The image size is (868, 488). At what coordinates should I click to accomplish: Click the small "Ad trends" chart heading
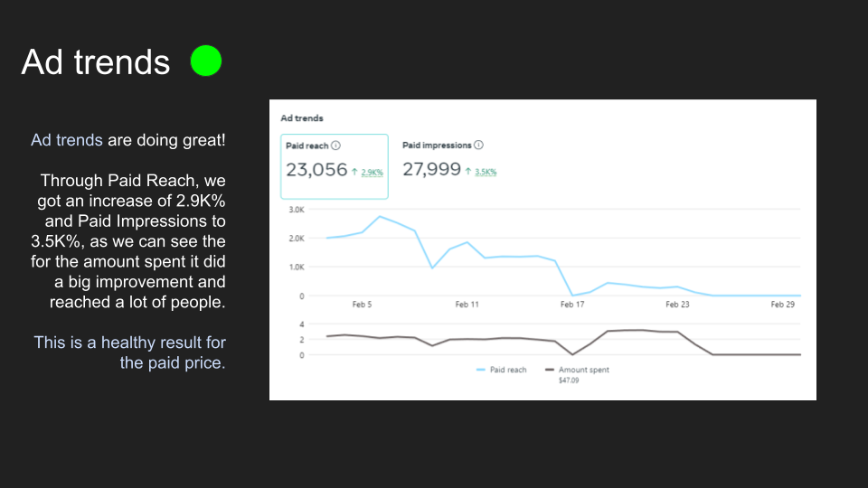click(x=301, y=118)
